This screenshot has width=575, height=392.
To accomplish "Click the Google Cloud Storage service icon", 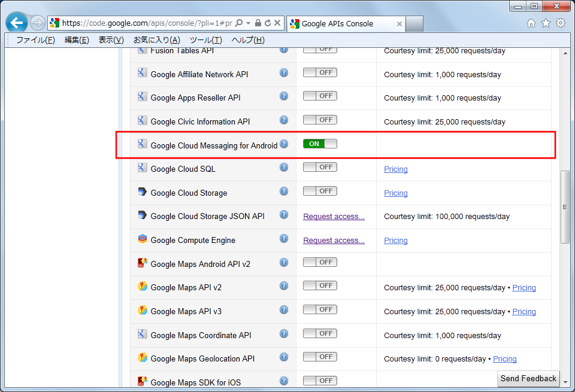I will click(142, 192).
